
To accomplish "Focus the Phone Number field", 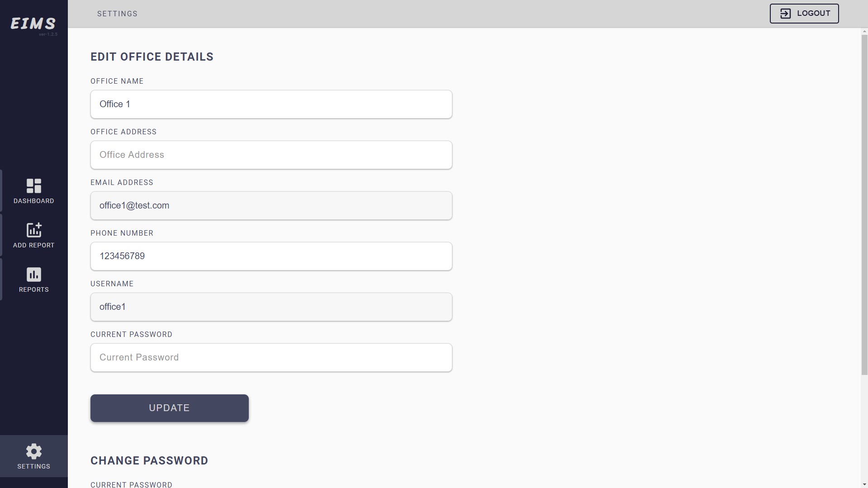I will click(x=271, y=256).
